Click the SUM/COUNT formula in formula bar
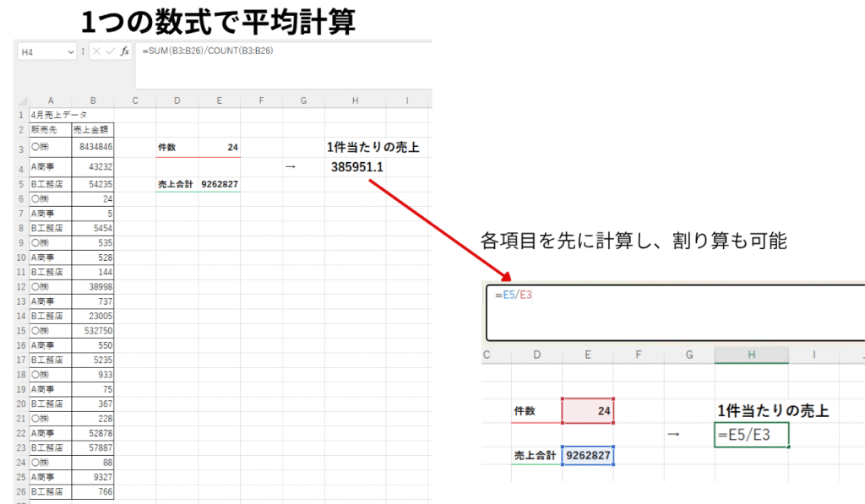The image size is (865, 504). tap(208, 51)
